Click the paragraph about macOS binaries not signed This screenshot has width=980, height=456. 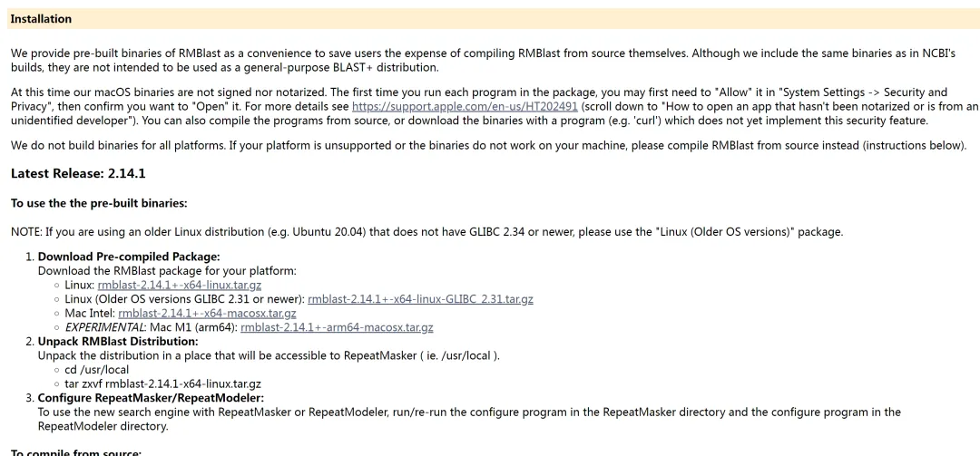click(494, 106)
